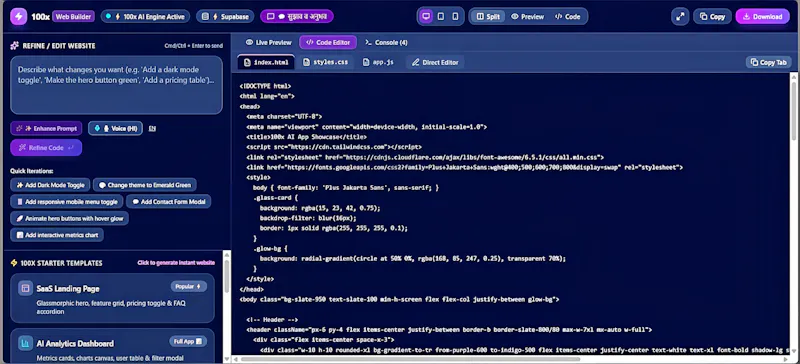Screen dimensions: 800x364
Task: Click the '<!DOCTYPE html>' code line
Action: pos(265,86)
